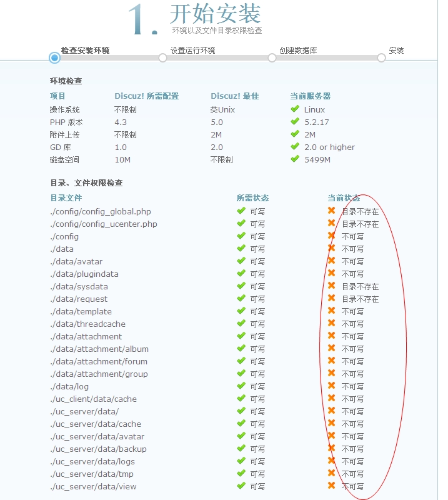Click the required-state check for ./config/config_global.php
This screenshot has width=448, height=500.
coord(241,211)
